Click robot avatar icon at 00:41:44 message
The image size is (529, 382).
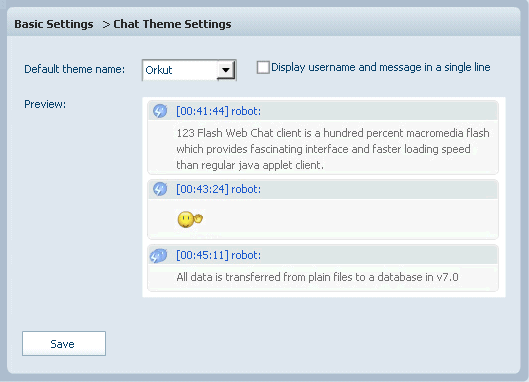(160, 111)
